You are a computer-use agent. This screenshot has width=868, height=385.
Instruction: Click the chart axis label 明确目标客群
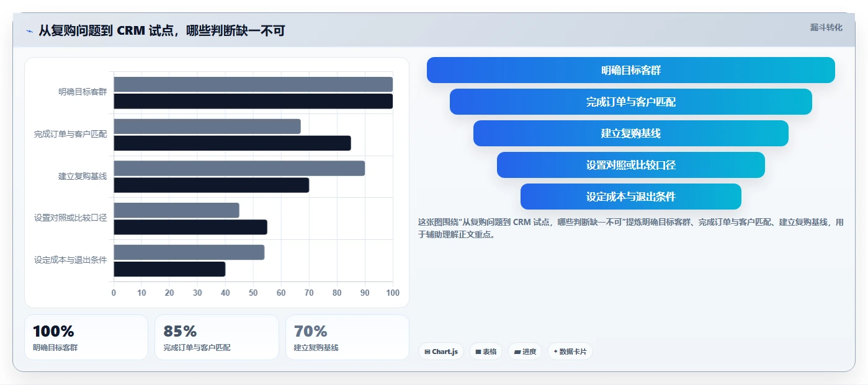(x=83, y=92)
